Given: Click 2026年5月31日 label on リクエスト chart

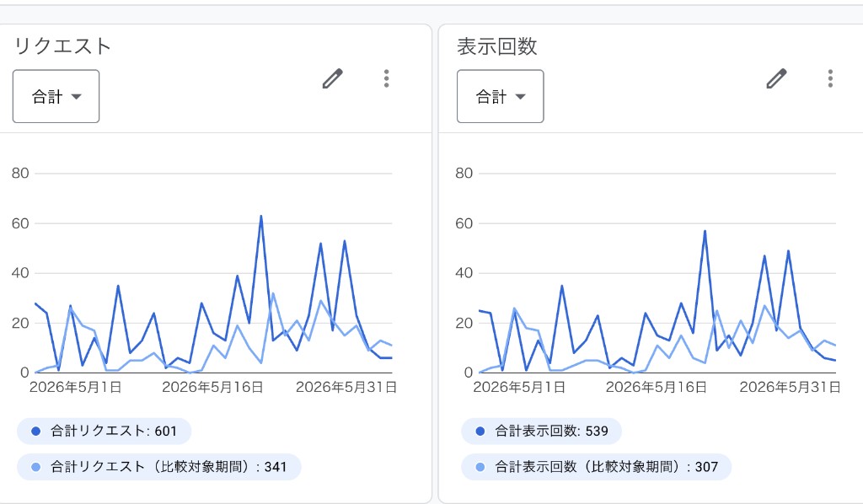Looking at the screenshot, I should point(346,388).
